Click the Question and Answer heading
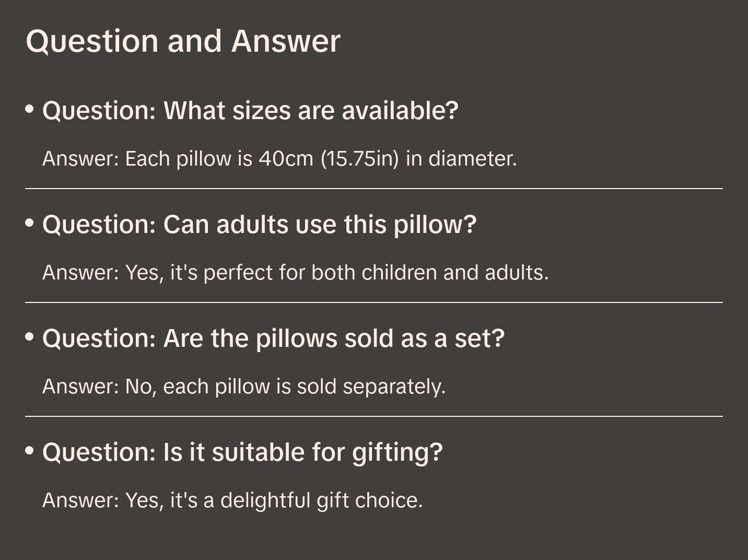748x560 pixels. 183,41
